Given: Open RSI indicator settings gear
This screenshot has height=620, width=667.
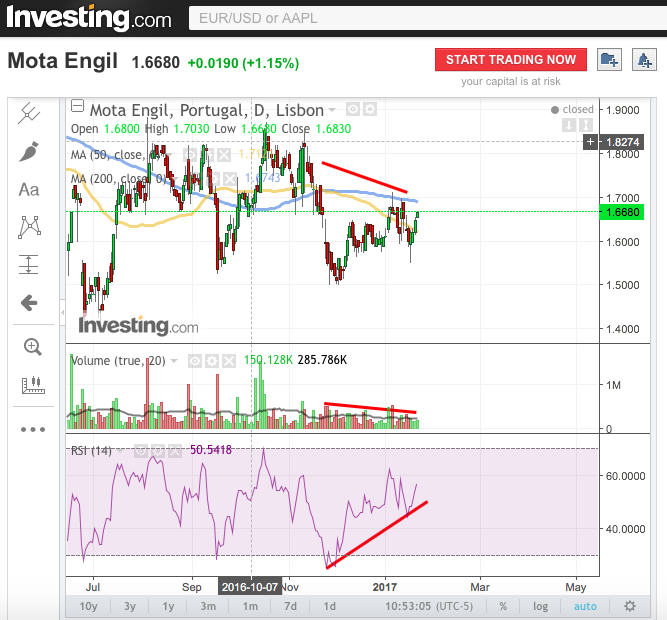Looking at the screenshot, I should point(158,450).
